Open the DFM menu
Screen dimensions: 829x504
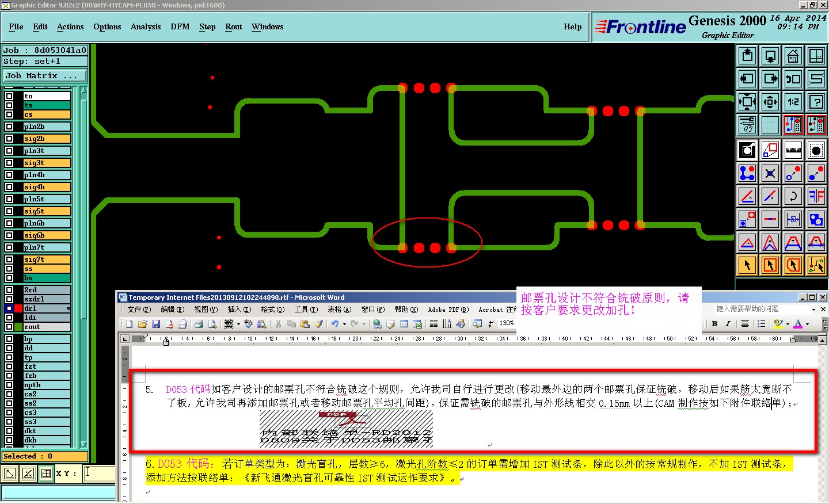180,26
